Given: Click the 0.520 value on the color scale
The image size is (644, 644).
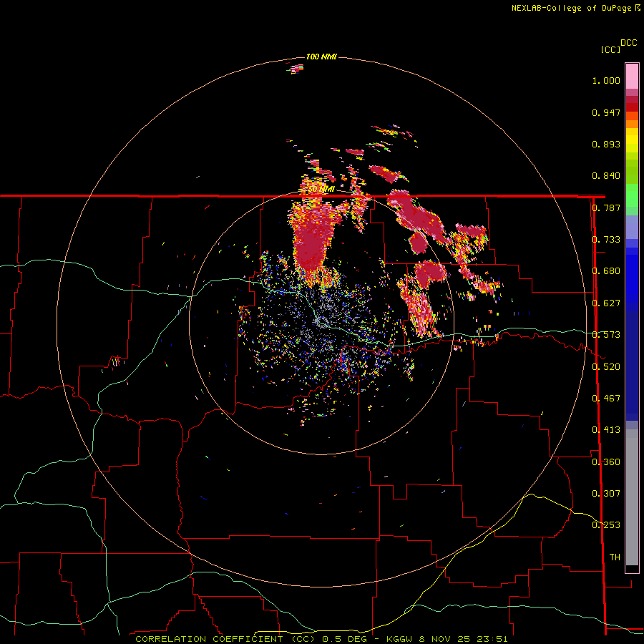Looking at the screenshot, I should [x=606, y=367].
